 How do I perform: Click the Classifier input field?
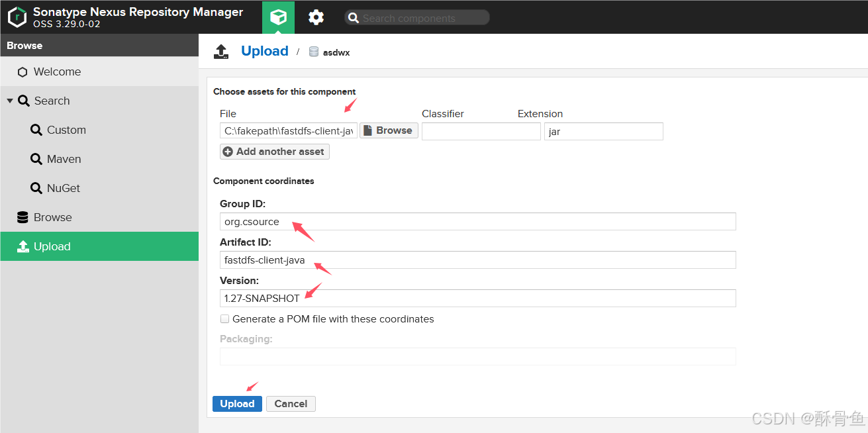coord(481,131)
